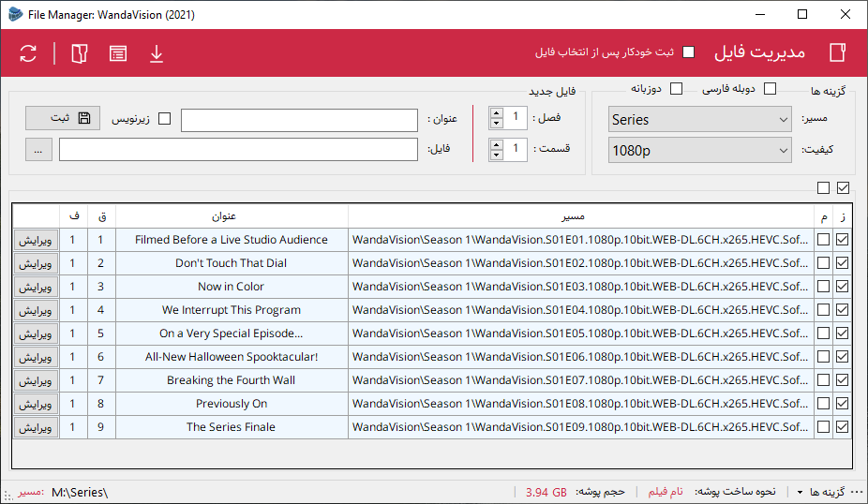
Task: Select the path cell containing S01E06
Action: (x=581, y=357)
